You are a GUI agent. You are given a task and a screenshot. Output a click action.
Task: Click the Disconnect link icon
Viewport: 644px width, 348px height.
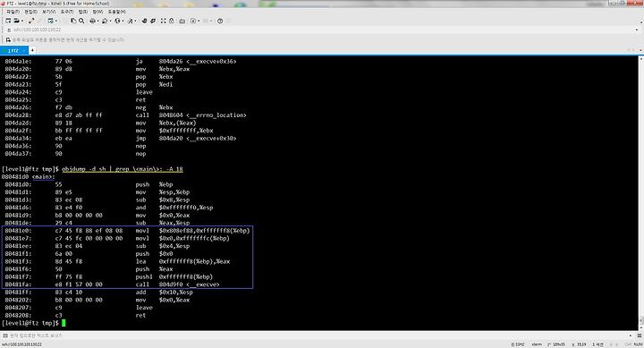(31, 21)
